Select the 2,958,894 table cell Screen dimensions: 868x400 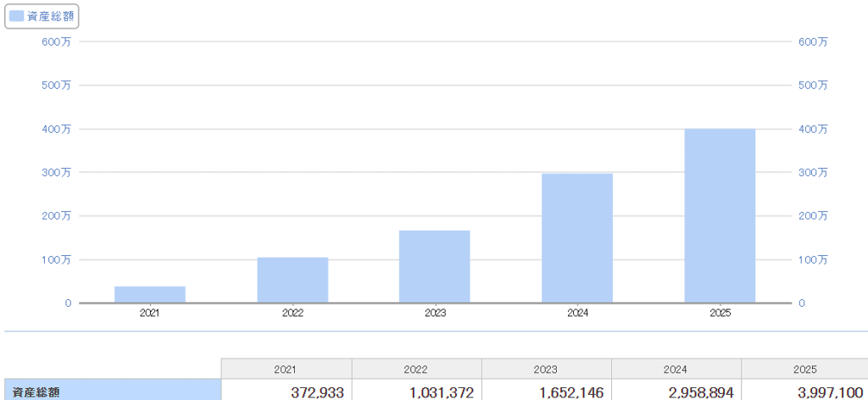(676, 392)
